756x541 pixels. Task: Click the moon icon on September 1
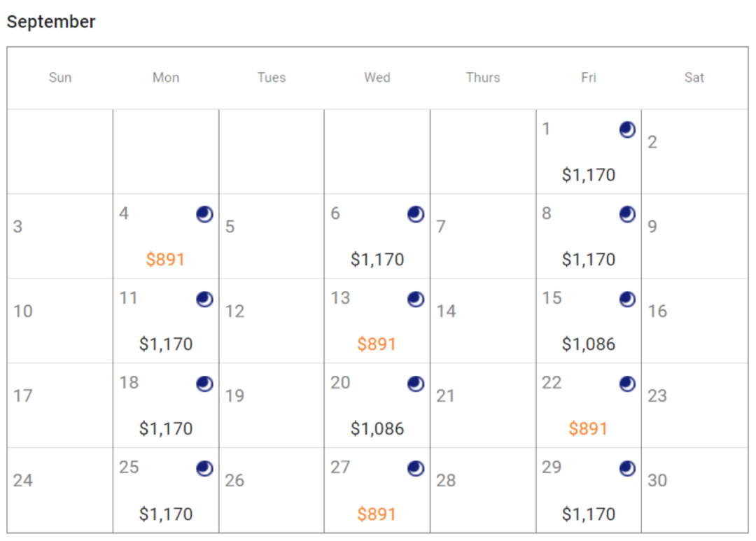click(627, 129)
